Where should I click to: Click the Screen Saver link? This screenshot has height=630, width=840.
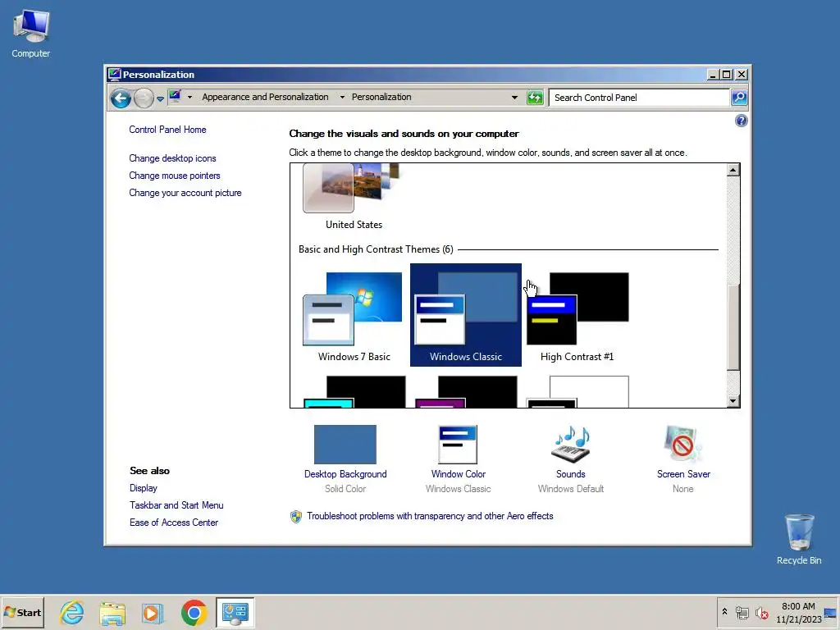(x=683, y=474)
